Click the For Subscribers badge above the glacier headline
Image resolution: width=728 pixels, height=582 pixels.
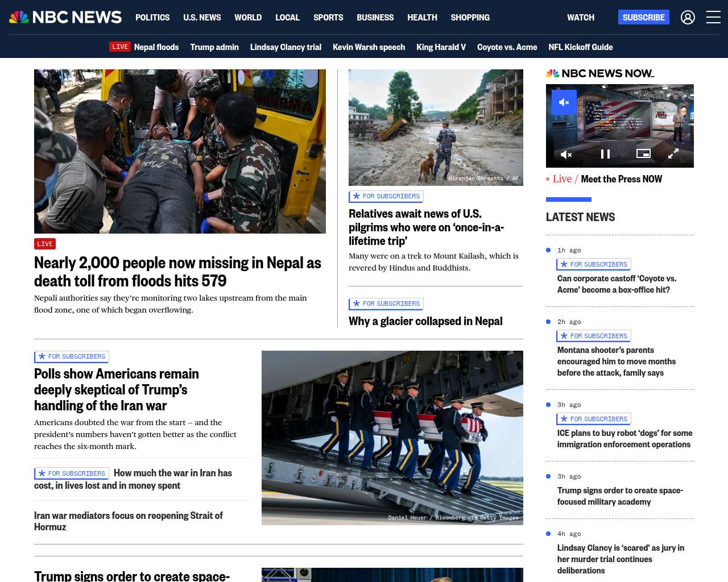[386, 304]
